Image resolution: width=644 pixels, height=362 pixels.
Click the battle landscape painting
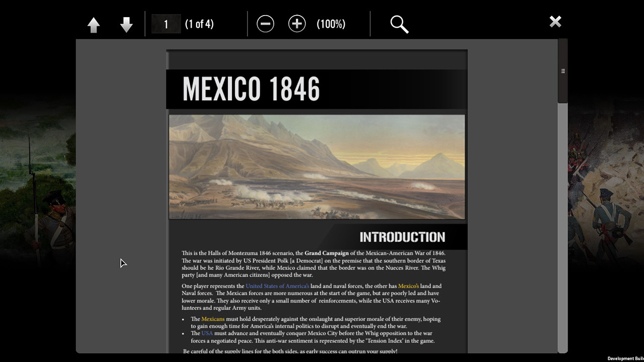tap(317, 166)
